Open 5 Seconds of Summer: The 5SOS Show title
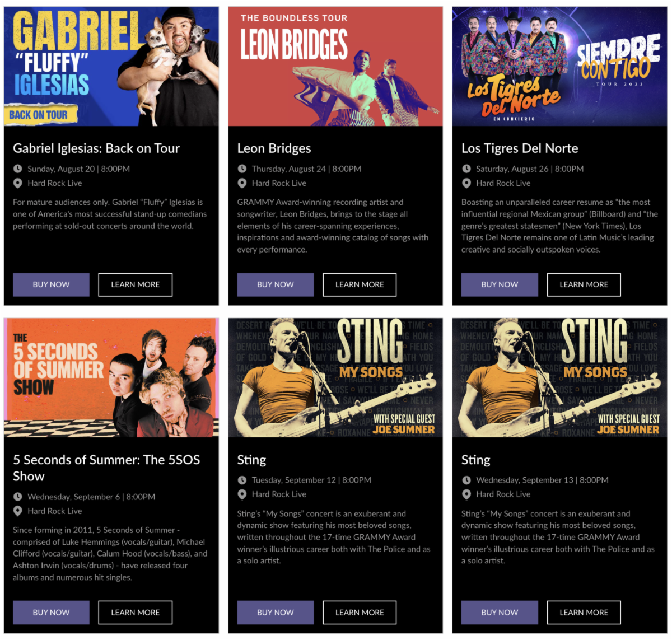The width and height of the screenshot is (672, 640). [106, 468]
